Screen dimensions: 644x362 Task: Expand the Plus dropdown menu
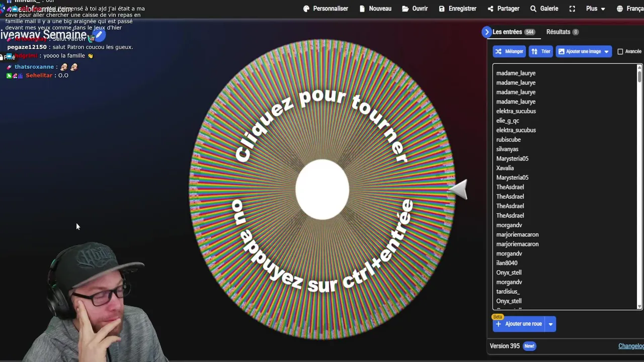click(596, 9)
